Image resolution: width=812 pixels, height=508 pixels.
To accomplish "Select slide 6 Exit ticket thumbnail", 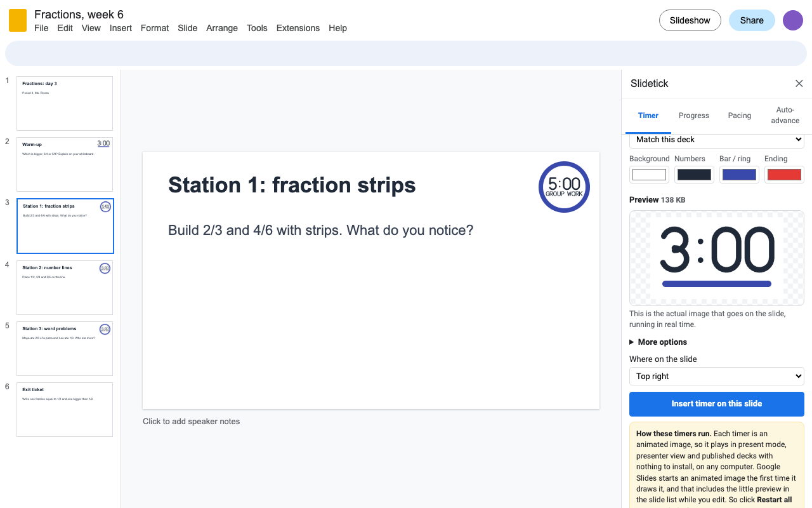I will point(65,410).
